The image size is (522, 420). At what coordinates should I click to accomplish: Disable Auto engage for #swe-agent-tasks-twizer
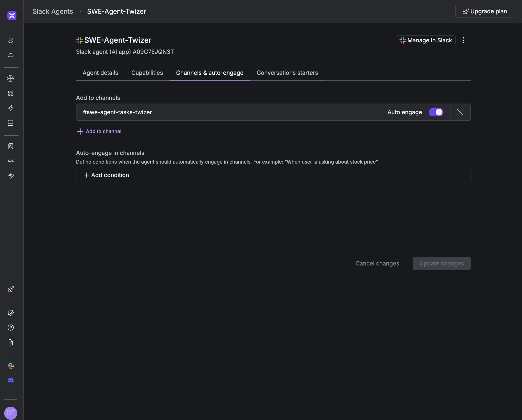tap(436, 112)
